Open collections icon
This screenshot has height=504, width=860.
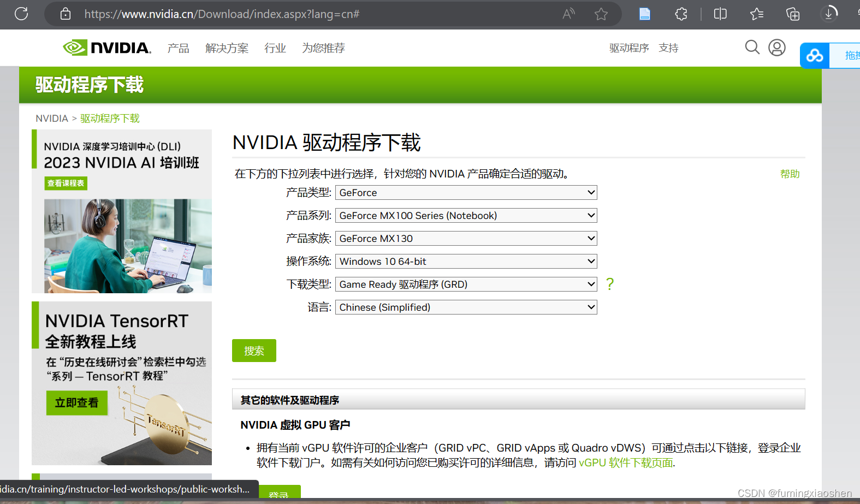(x=793, y=14)
